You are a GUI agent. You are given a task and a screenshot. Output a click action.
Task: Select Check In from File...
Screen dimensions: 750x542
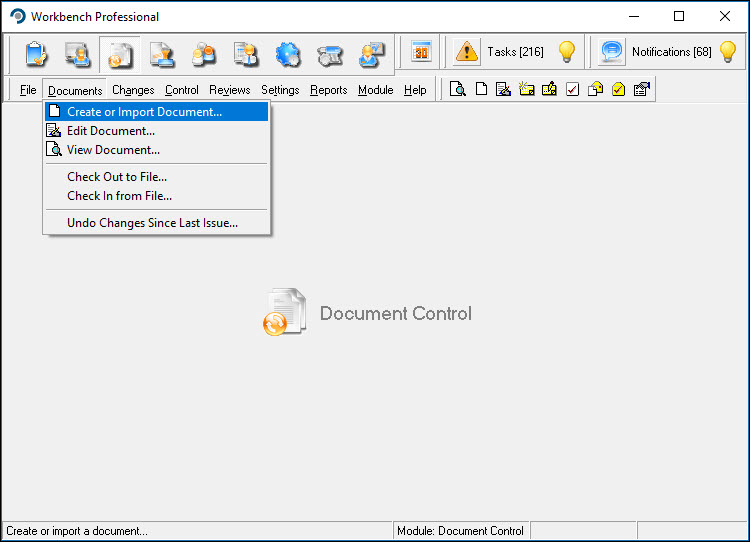click(156, 196)
